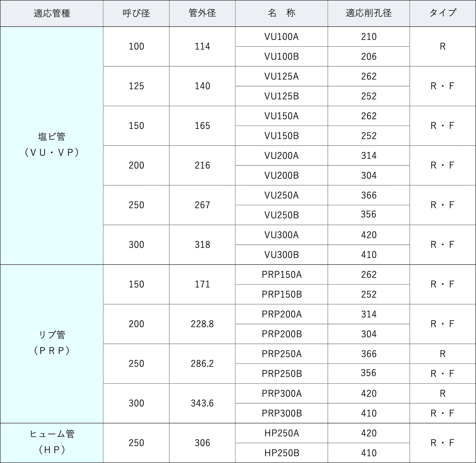
Task: Click outer diameter value 171
Action: pyautogui.click(x=202, y=284)
